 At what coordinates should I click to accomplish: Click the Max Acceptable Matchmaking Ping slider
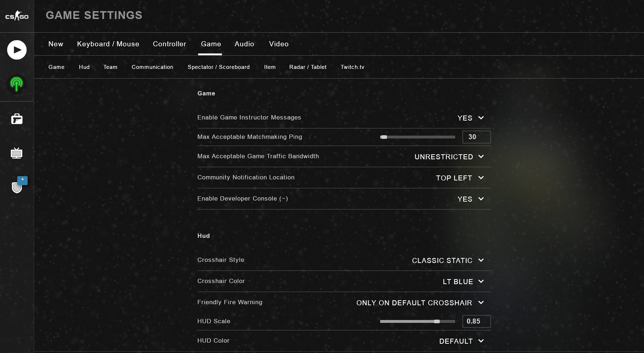point(417,137)
